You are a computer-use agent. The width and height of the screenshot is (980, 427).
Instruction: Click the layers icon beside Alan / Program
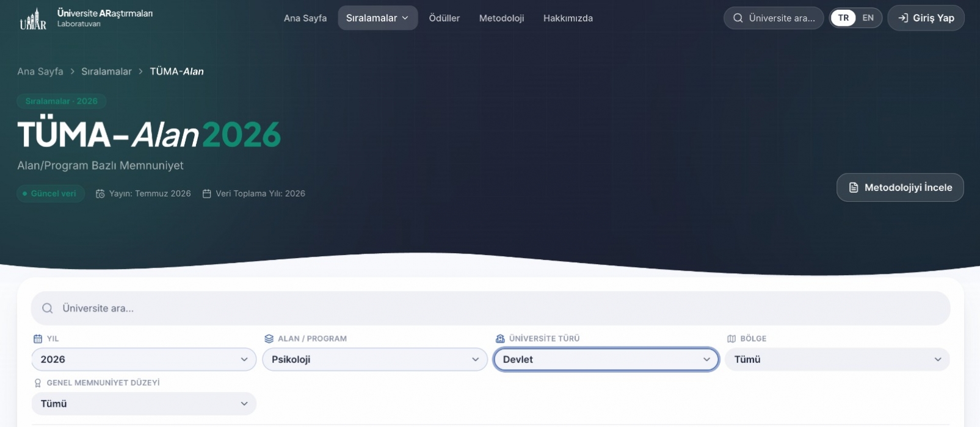269,339
